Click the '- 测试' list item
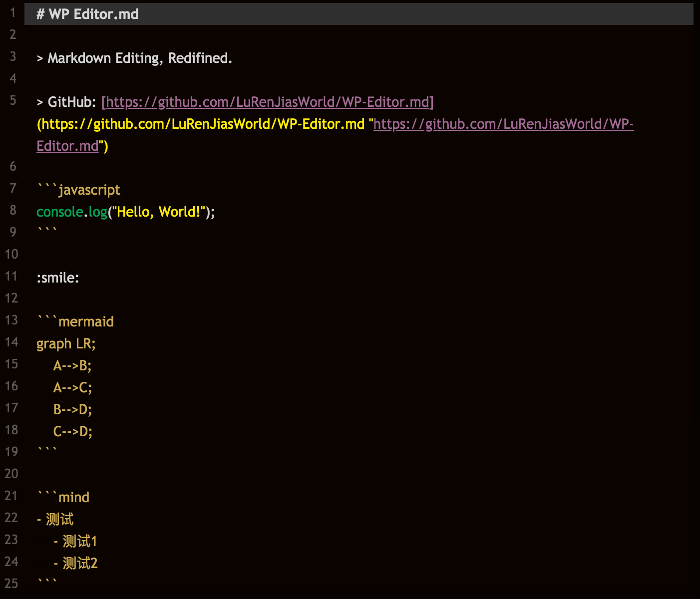This screenshot has width=700, height=599. [55, 520]
